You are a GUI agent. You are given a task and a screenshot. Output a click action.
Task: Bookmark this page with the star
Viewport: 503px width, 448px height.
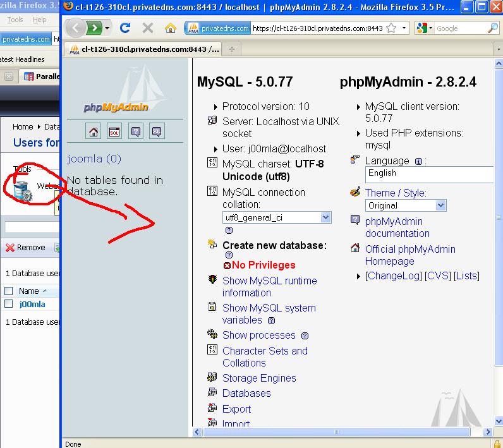click(391, 28)
